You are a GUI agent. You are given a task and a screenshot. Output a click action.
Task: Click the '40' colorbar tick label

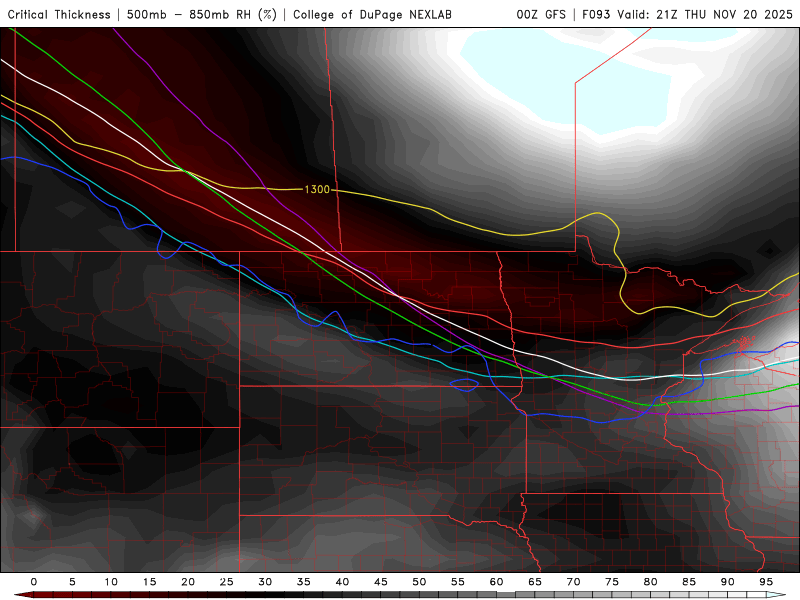[342, 582]
